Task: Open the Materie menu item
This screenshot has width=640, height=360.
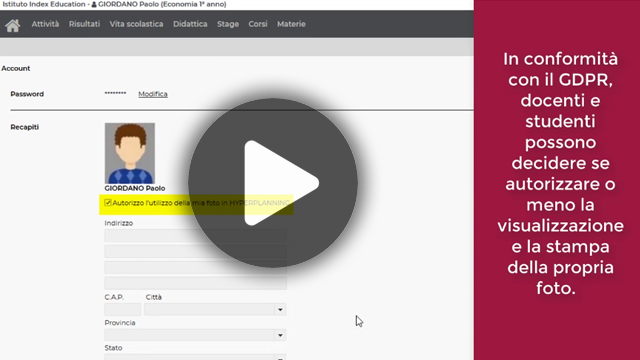Action: [291, 24]
